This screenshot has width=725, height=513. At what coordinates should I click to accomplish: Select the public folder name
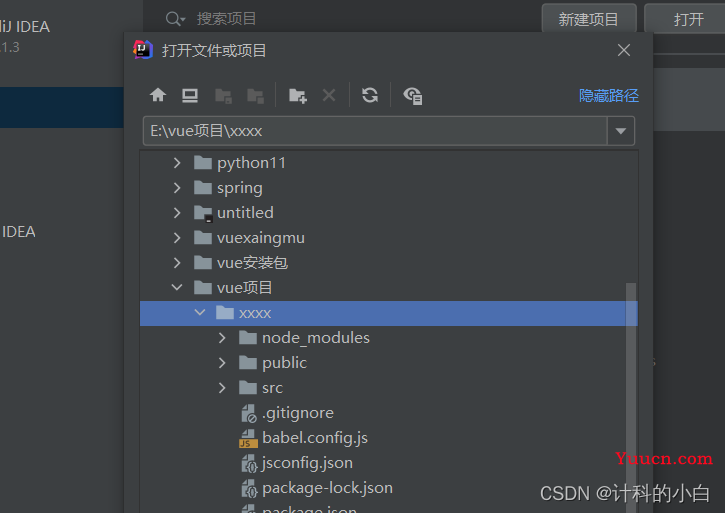click(284, 363)
